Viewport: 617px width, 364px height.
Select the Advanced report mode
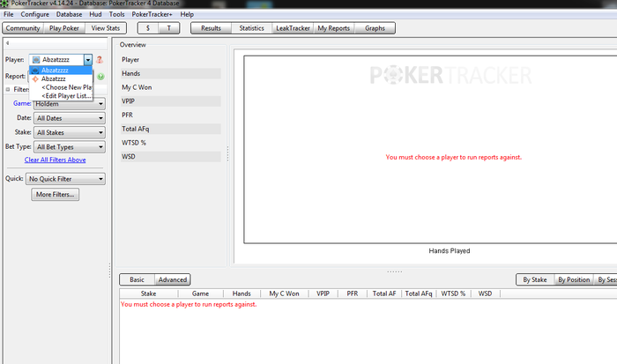173,279
